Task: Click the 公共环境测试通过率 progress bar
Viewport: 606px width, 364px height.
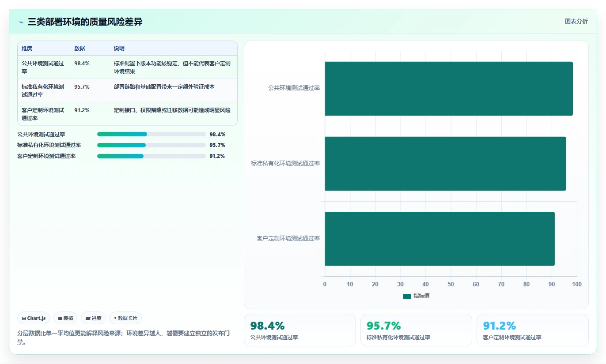Action: pyautogui.click(x=151, y=134)
